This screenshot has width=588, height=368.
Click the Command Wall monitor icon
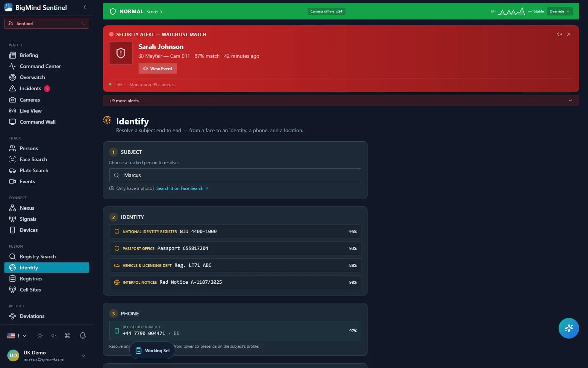click(12, 122)
